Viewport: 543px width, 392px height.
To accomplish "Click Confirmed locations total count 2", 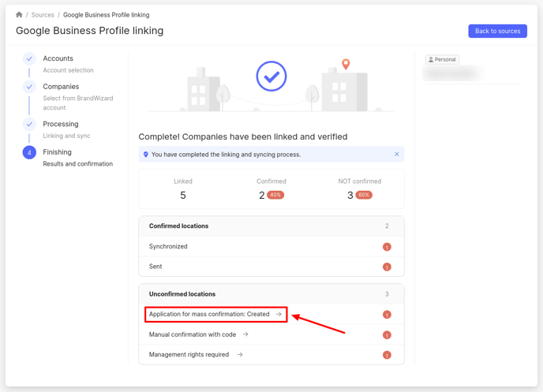I will (387, 226).
